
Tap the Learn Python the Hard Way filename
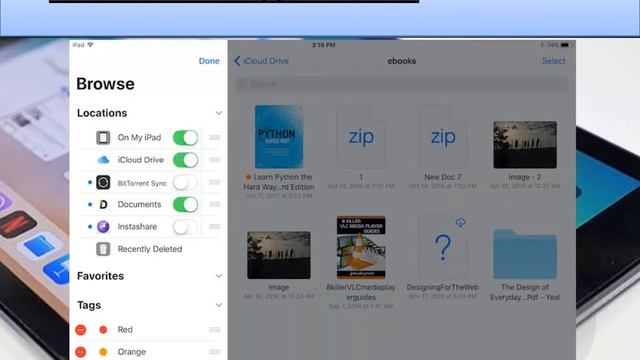click(x=279, y=182)
